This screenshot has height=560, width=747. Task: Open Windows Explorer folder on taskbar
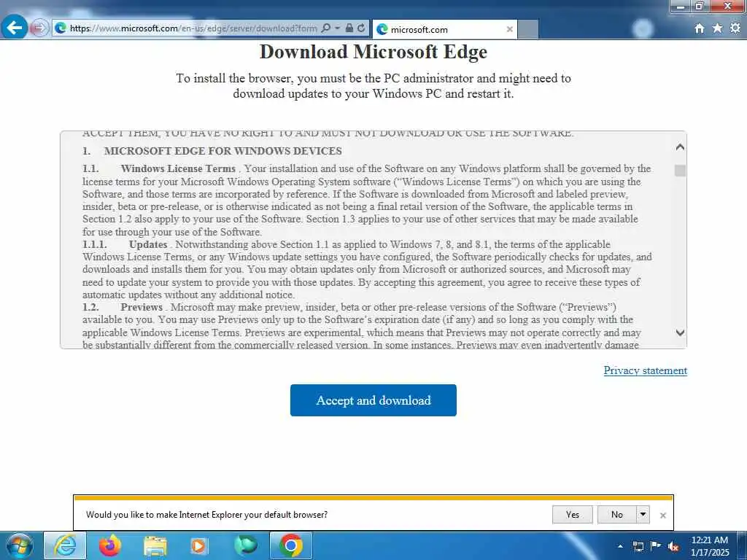(155, 546)
